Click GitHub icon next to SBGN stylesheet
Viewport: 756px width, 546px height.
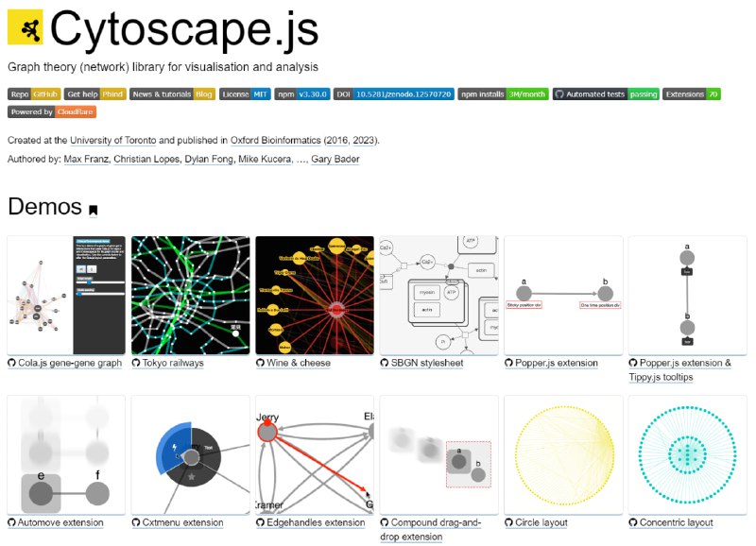pos(385,363)
